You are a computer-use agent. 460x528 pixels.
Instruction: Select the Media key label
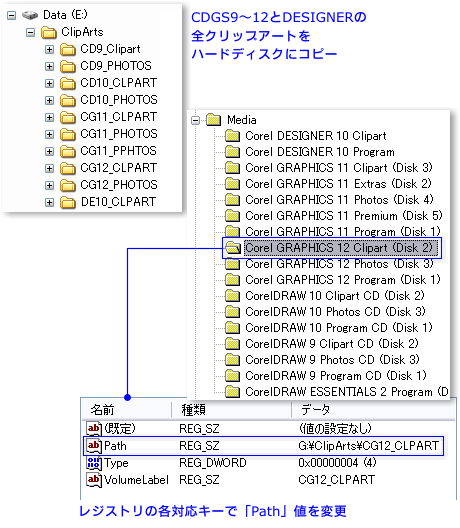[242, 120]
